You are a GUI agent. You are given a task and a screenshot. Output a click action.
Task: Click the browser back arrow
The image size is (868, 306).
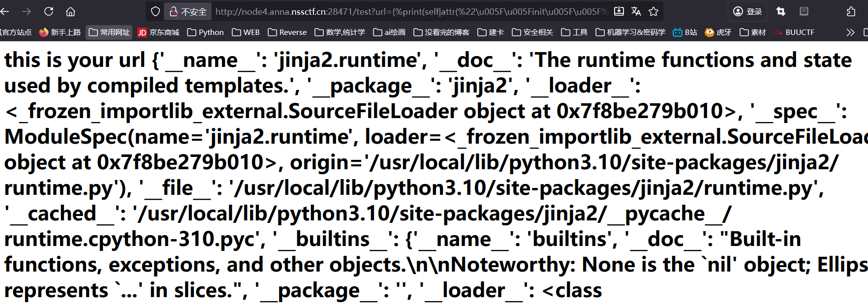click(4, 11)
